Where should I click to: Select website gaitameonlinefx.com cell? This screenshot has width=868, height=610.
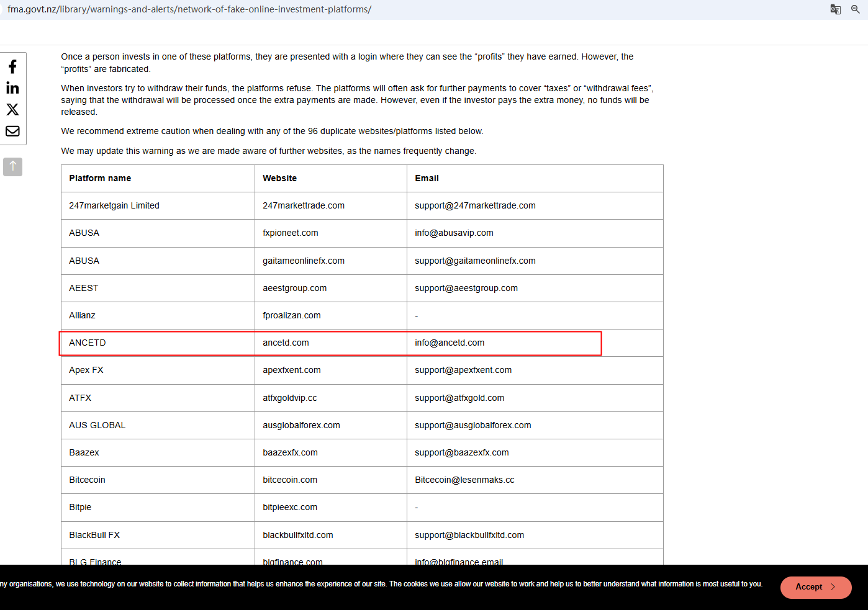(331, 261)
